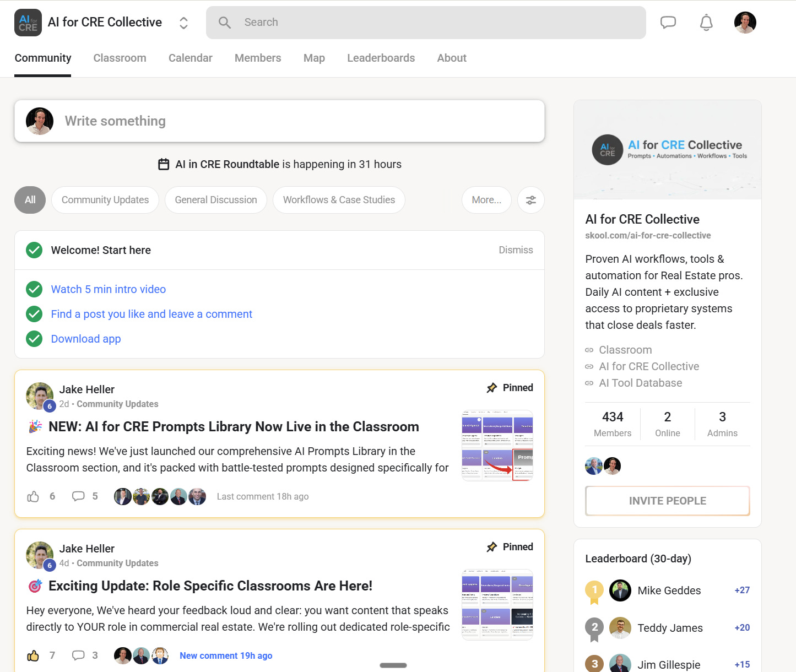View the 434 Members count
Image resolution: width=796 pixels, height=672 pixels.
click(613, 424)
